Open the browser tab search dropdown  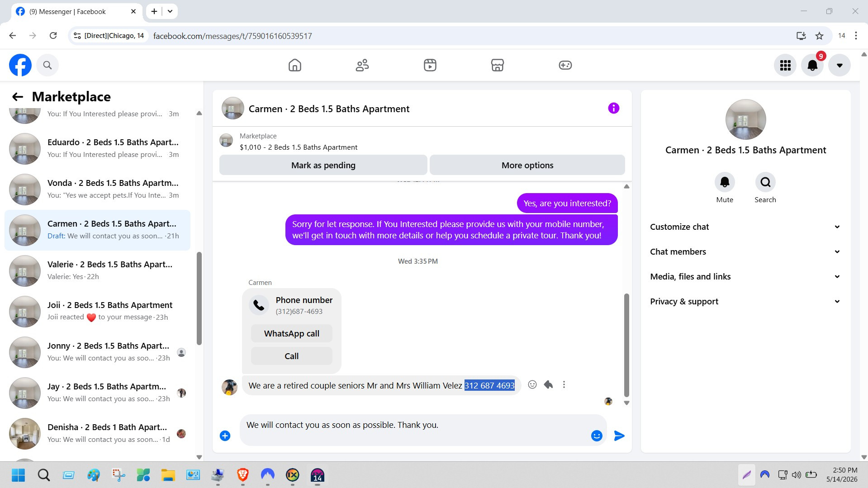point(170,11)
